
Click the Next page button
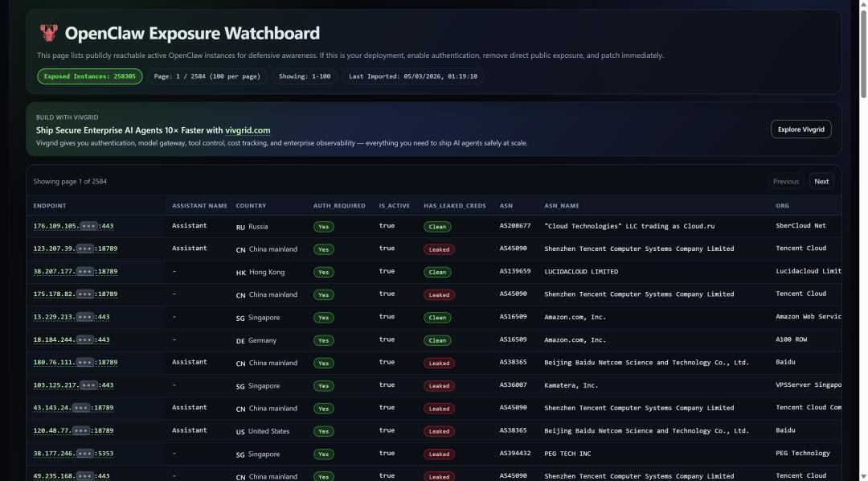(x=821, y=181)
